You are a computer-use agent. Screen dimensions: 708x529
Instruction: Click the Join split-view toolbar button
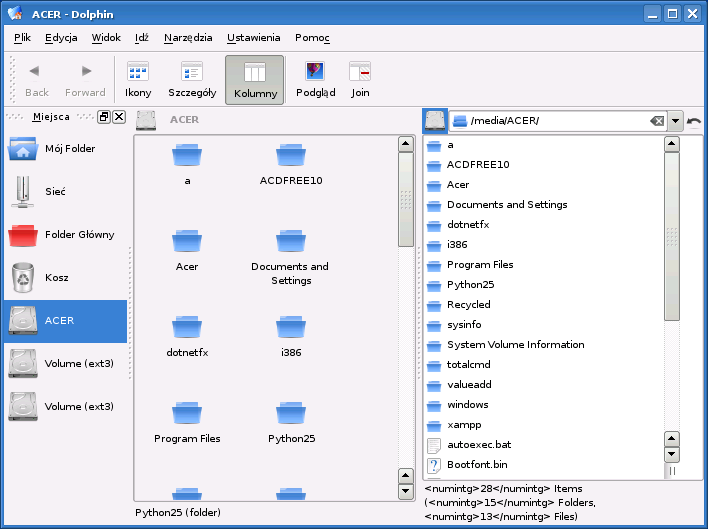tap(360, 79)
